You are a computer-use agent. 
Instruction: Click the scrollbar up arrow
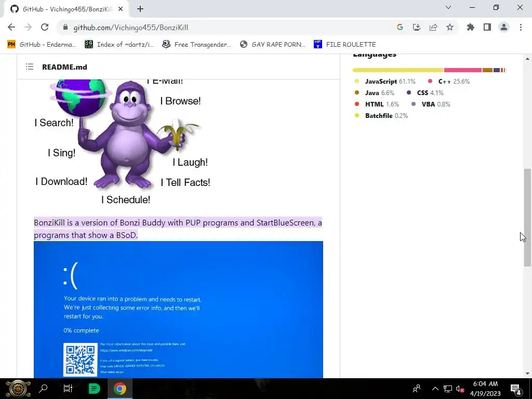click(x=527, y=59)
